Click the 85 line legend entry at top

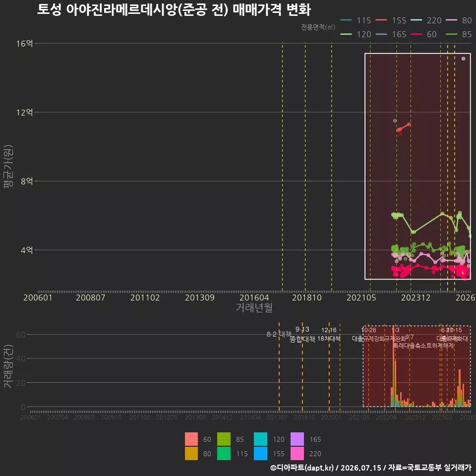(x=459, y=34)
